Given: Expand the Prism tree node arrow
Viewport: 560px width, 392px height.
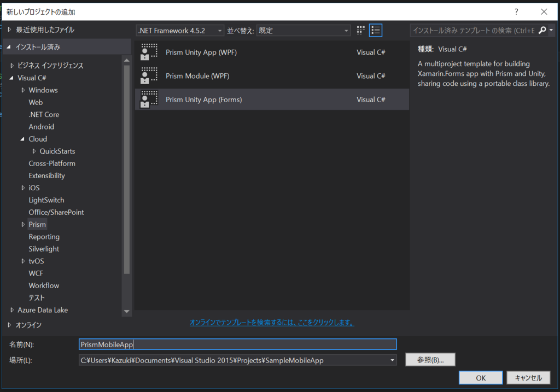Looking at the screenshot, I should pos(23,225).
